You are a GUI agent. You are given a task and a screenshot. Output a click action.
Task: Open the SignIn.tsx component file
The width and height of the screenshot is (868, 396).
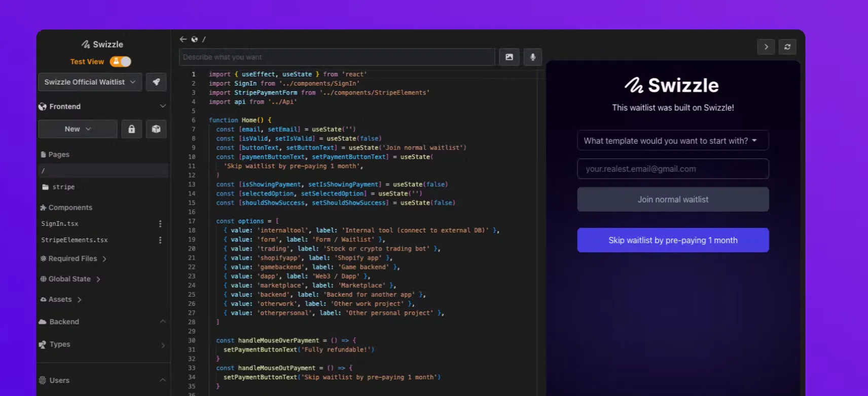pos(60,224)
